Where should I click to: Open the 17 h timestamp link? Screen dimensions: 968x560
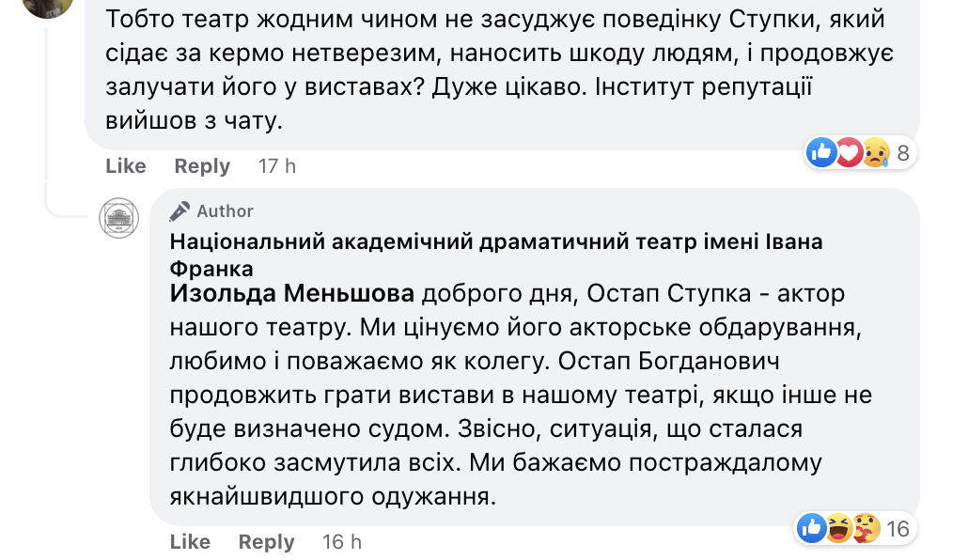[x=277, y=166]
